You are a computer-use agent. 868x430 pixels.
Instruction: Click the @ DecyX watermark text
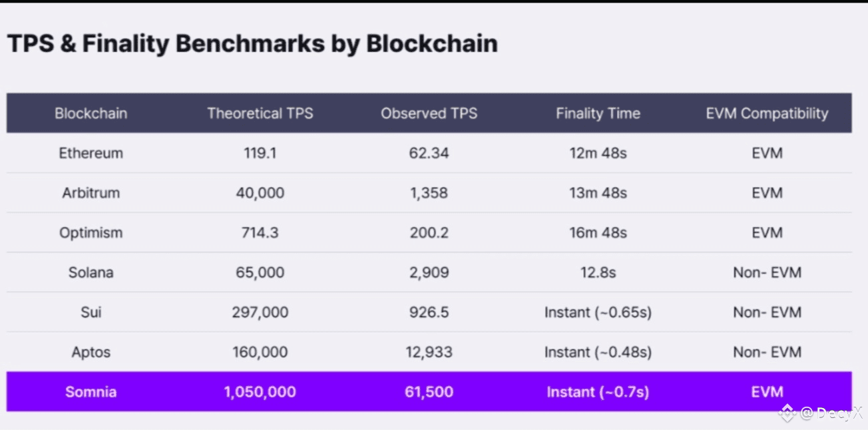[x=831, y=413]
